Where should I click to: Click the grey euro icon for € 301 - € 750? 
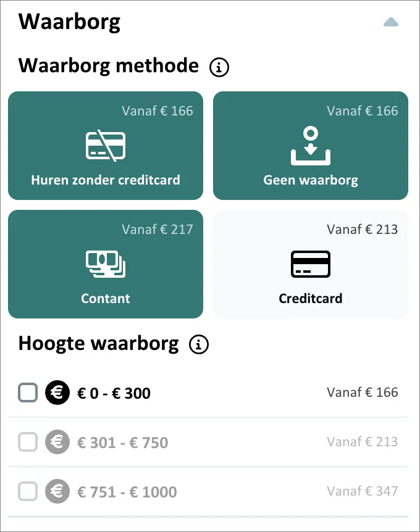pos(57,442)
